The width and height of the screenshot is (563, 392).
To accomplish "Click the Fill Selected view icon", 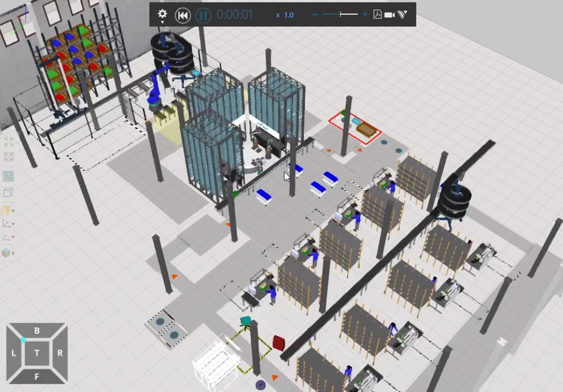I will pos(9,141).
